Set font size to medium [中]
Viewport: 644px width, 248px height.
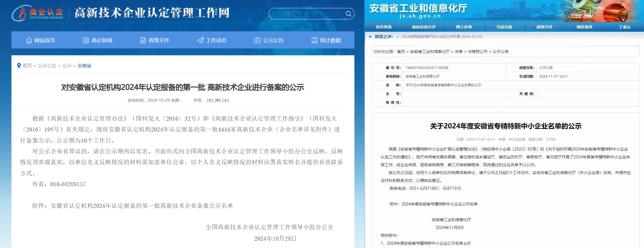tap(218, 100)
